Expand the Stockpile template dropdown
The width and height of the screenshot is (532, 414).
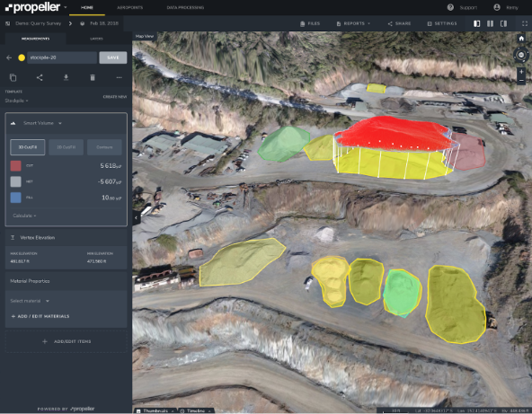(x=16, y=101)
